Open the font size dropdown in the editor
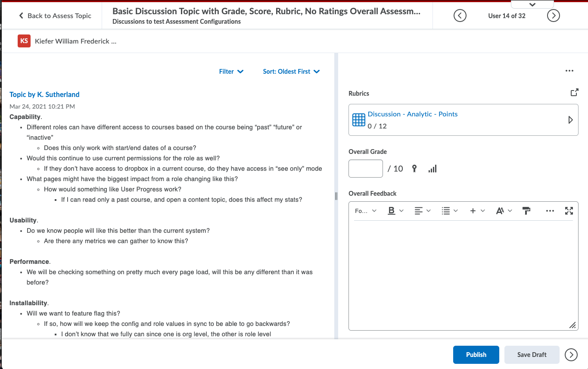Screen dimensions: 588x369 pos(503,210)
